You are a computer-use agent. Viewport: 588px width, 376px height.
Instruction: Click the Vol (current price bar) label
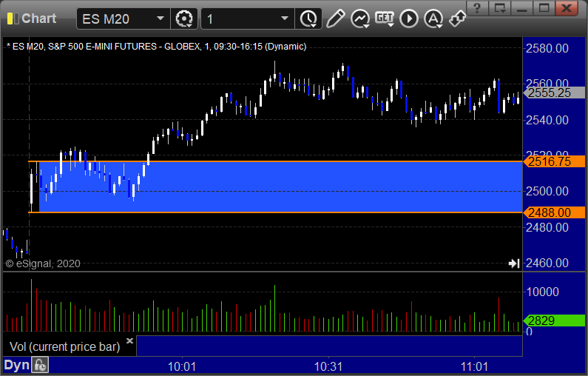(x=64, y=346)
